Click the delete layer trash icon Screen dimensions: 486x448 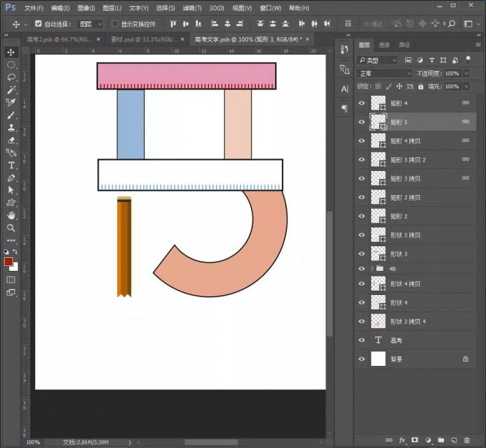tap(467, 440)
